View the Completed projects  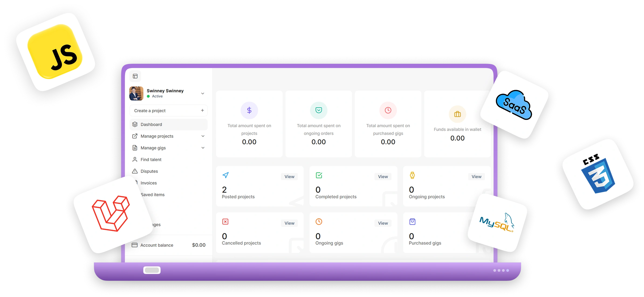tap(383, 177)
